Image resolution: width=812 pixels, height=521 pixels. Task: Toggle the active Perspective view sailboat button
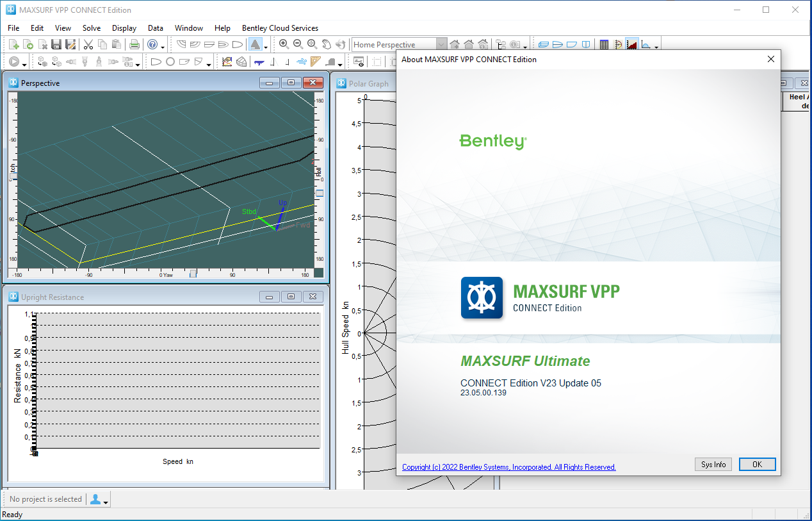point(255,44)
